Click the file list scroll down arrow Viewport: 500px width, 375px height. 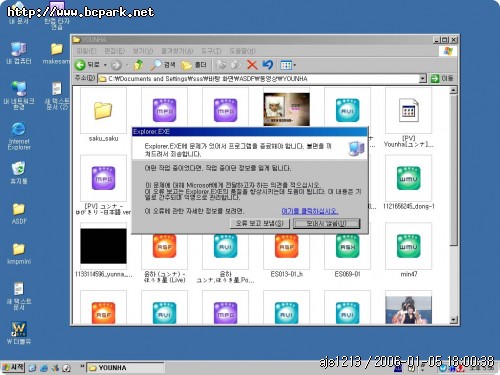click(453, 320)
